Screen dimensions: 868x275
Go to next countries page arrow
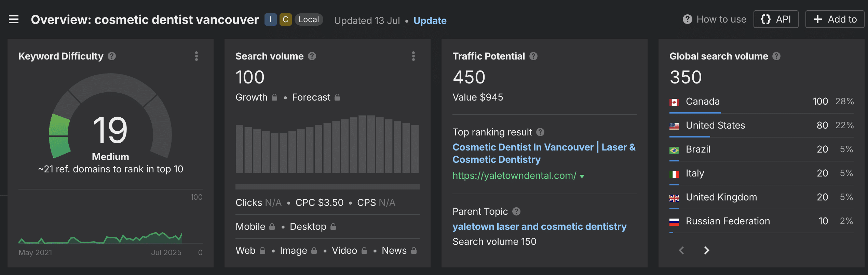click(x=707, y=250)
